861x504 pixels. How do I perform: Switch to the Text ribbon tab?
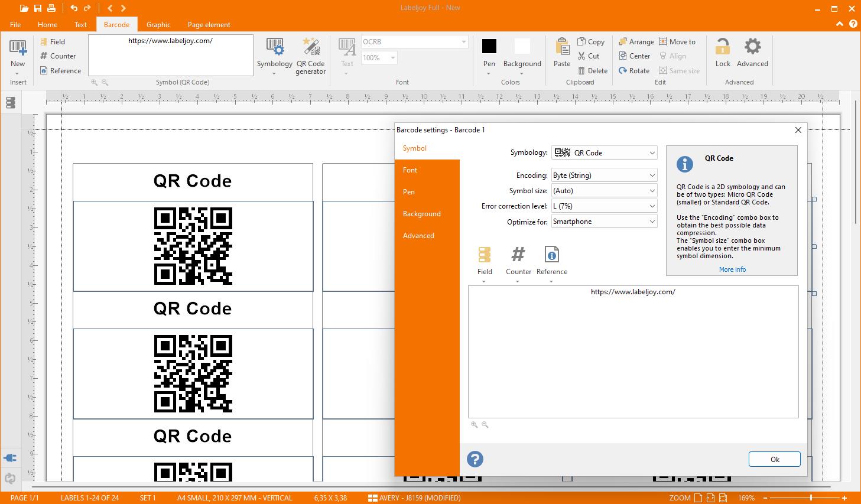pos(80,25)
